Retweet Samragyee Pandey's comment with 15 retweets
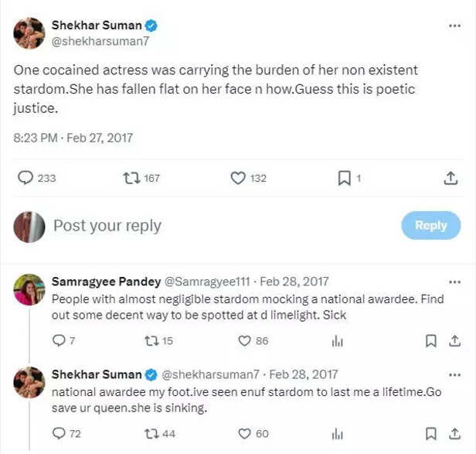 click(151, 340)
